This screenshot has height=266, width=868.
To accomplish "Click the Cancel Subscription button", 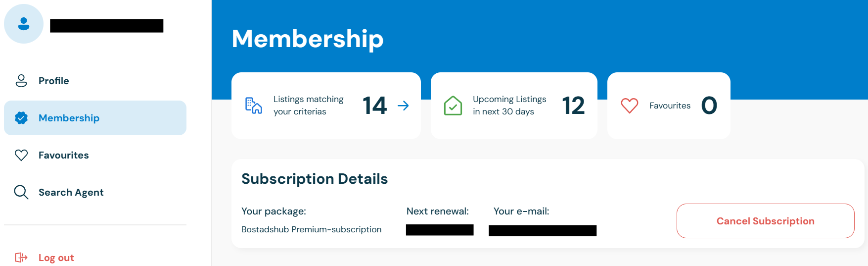I will 765,221.
